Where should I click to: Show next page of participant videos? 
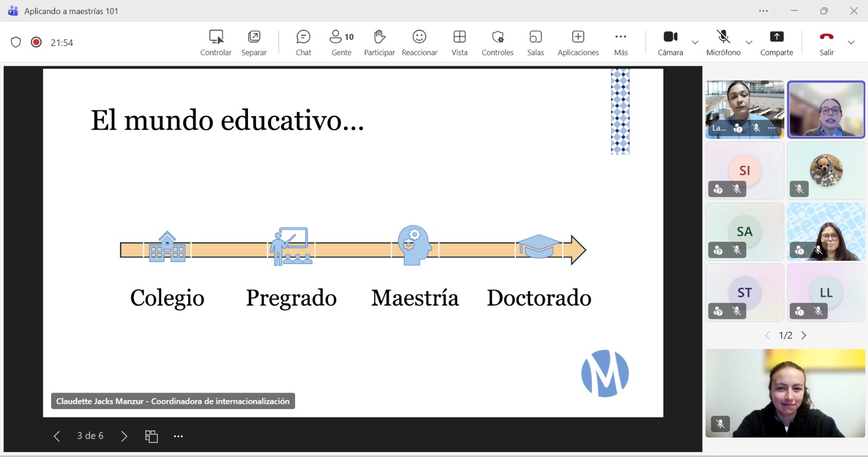(804, 336)
